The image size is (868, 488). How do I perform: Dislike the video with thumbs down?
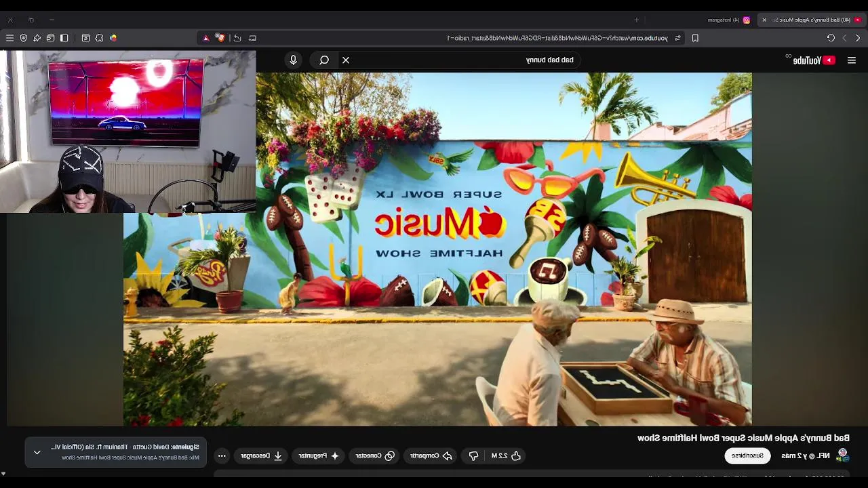tap(474, 455)
